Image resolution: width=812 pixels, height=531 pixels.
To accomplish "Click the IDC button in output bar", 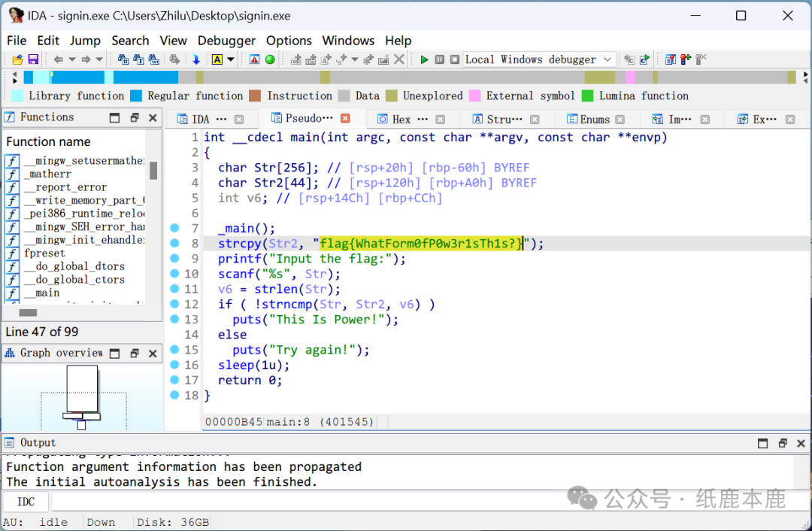I will pyautogui.click(x=26, y=502).
